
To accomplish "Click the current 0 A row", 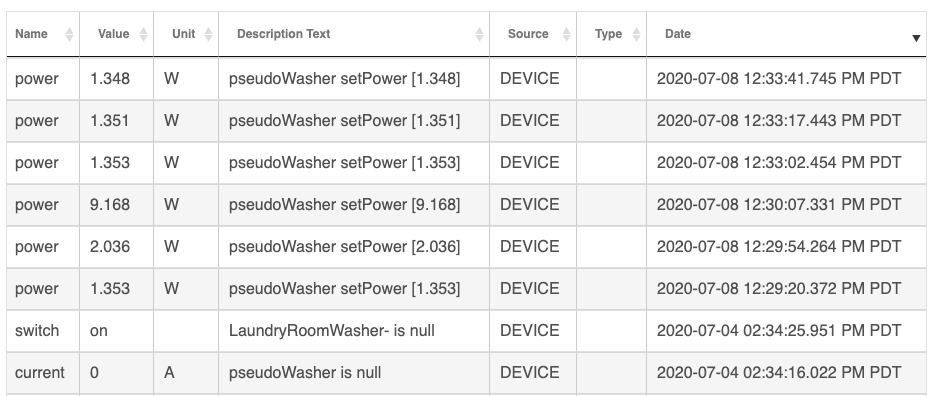I will [x=466, y=373].
